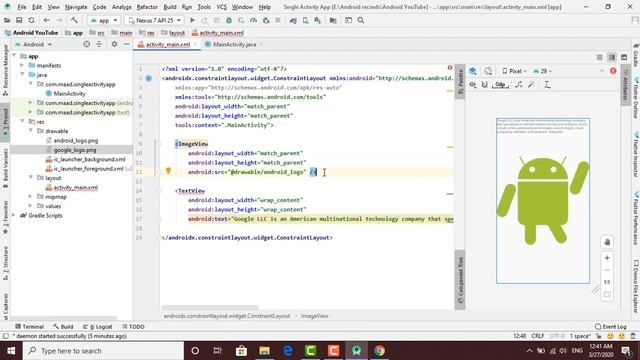
Task: Select google_logo.png in project tree
Action: coord(75,150)
